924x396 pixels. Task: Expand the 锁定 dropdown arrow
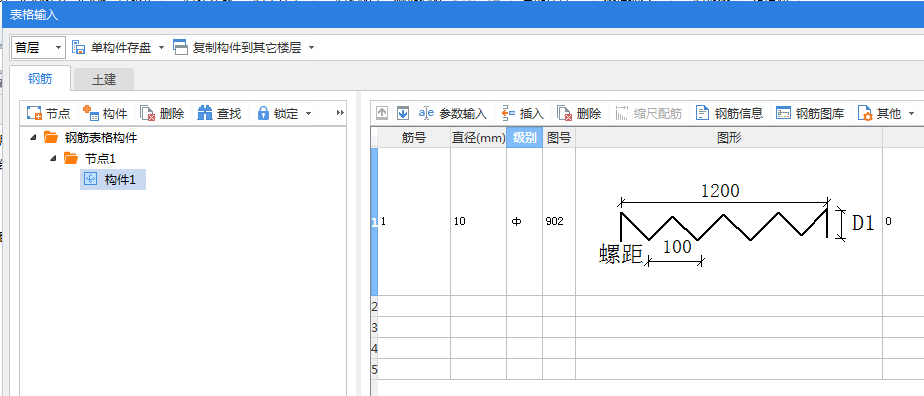(309, 113)
